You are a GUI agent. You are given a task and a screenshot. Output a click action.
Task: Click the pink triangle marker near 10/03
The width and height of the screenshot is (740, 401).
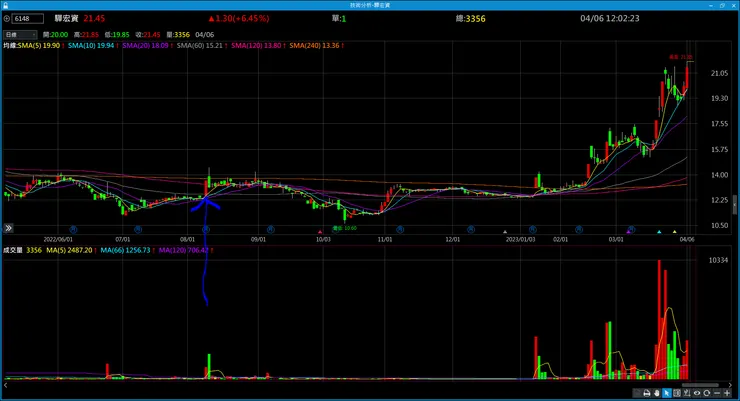click(x=320, y=232)
